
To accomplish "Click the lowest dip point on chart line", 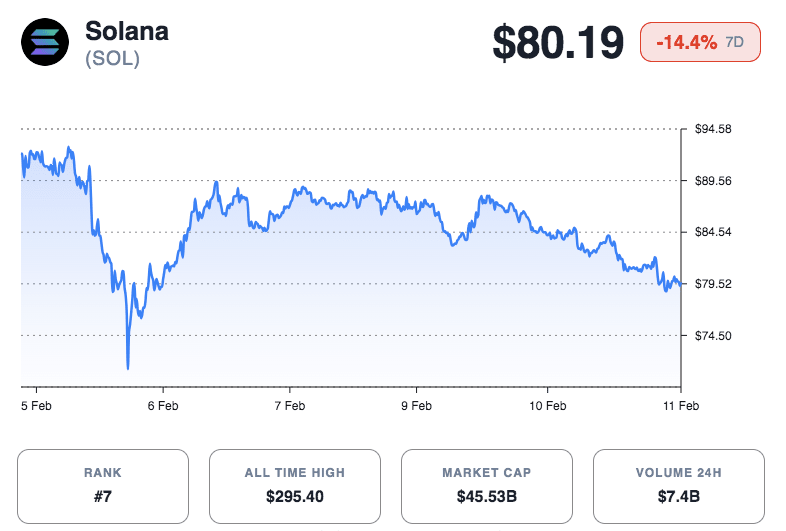I will 128,367.
